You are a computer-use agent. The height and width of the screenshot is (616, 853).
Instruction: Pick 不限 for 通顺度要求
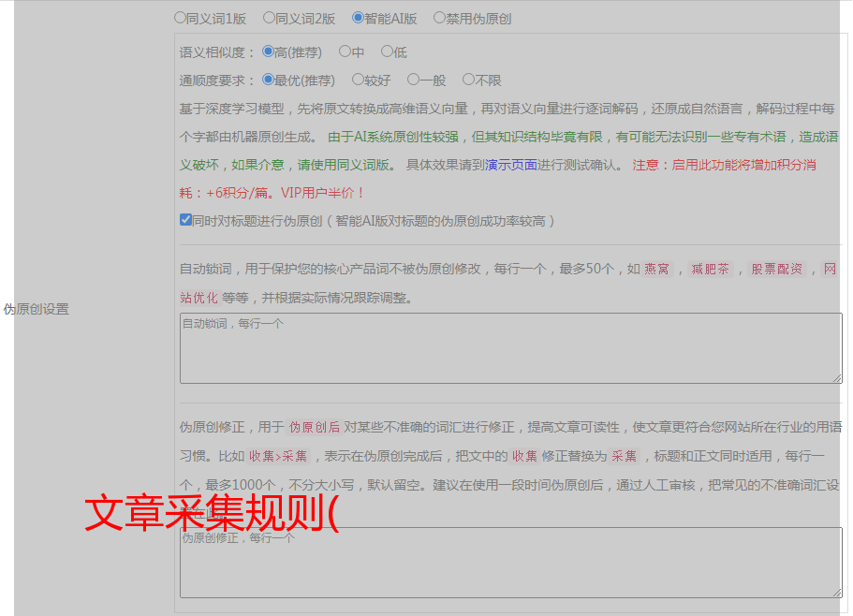[468, 80]
